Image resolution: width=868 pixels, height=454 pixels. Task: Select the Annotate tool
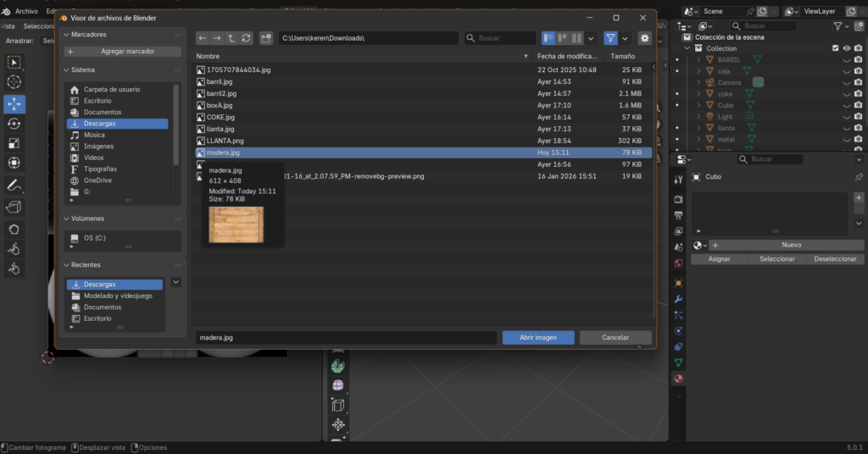coord(14,185)
